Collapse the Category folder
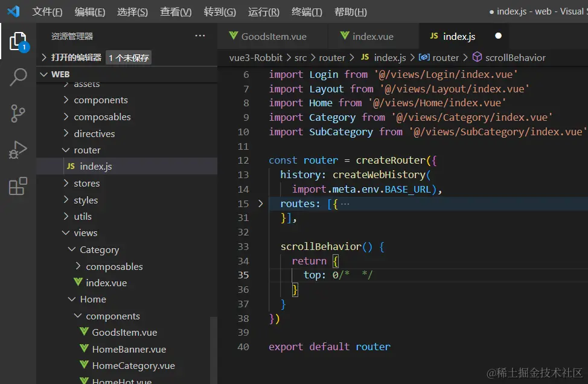 pos(72,249)
